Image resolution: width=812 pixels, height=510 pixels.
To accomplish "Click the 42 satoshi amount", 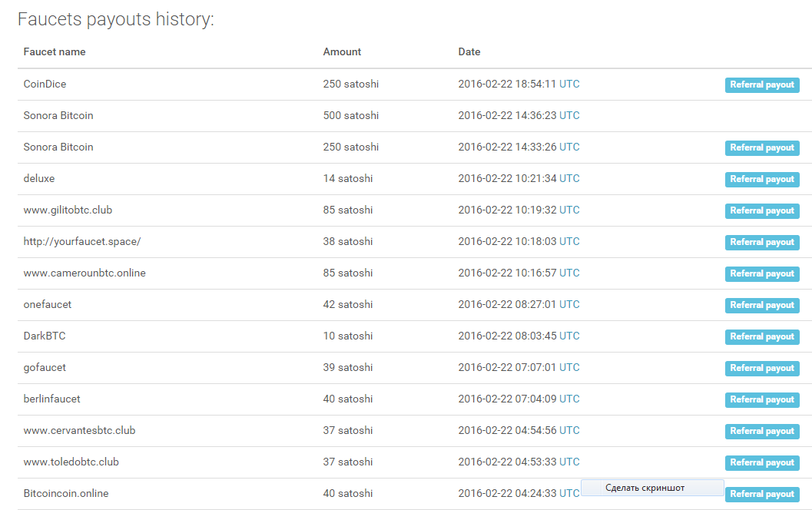I will (347, 304).
